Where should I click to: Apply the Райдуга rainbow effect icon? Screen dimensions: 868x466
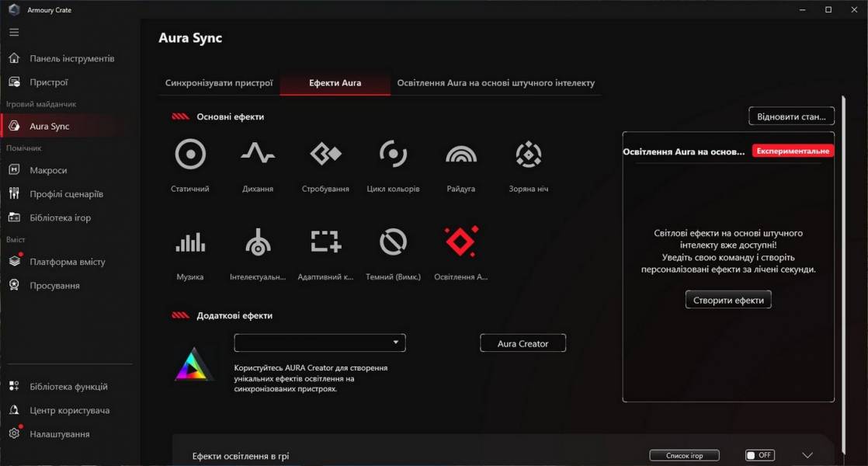pyautogui.click(x=461, y=155)
